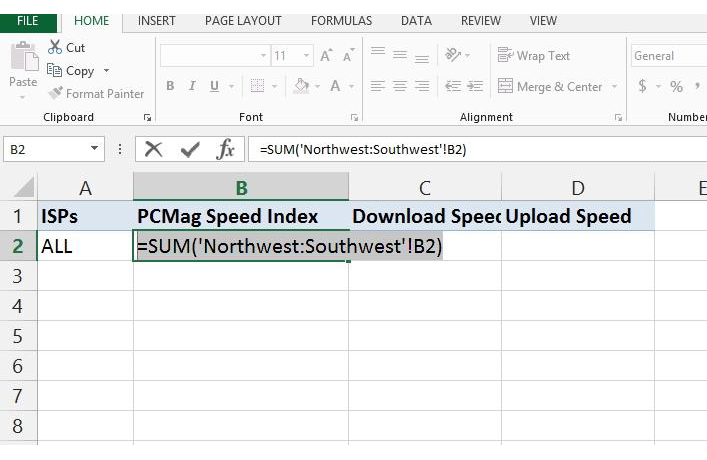Select column C header
Screen dimensions: 707x460
pos(424,187)
